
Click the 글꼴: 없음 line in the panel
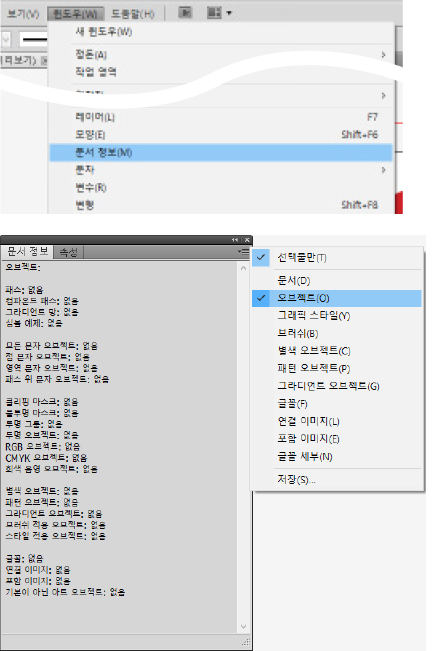click(24, 559)
